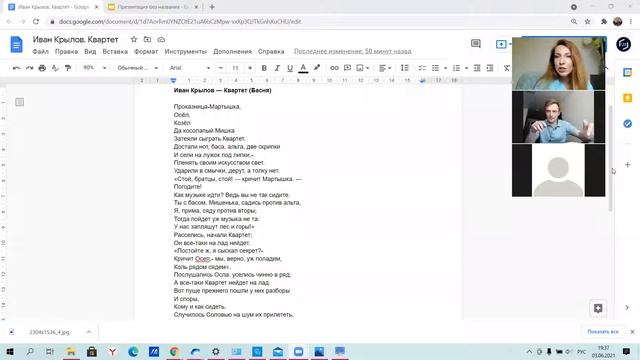
Task: Open Google Tasks in side panel
Action: [x=627, y=123]
